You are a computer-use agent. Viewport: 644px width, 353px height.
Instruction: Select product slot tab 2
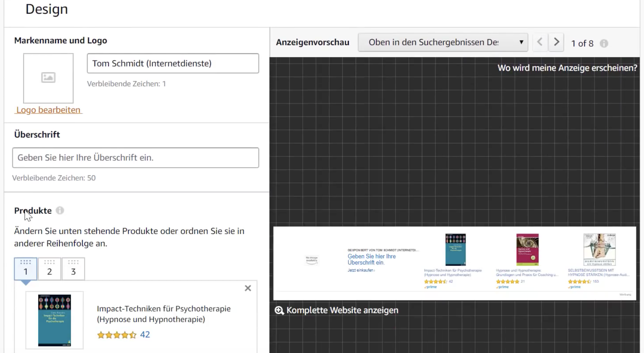49,269
